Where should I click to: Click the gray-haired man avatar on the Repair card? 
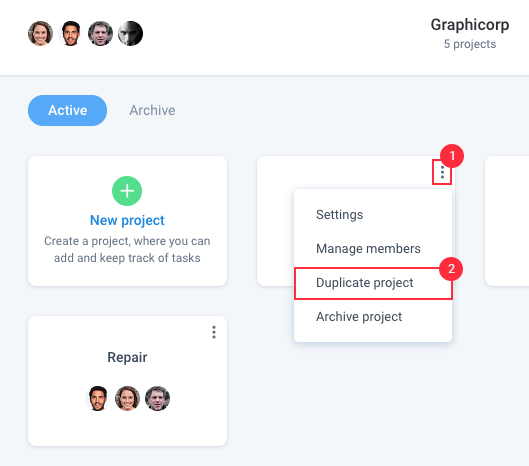(158, 399)
